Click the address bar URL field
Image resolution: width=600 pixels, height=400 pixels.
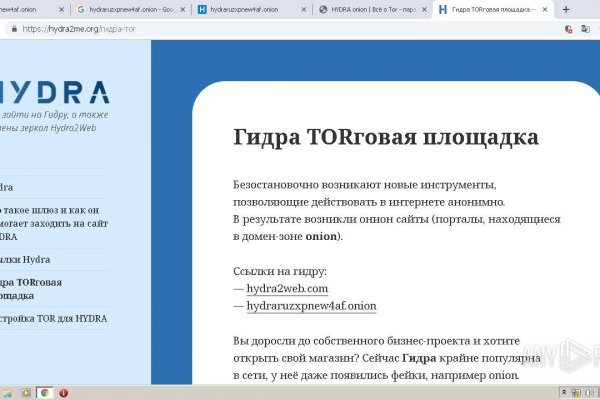click(250, 29)
